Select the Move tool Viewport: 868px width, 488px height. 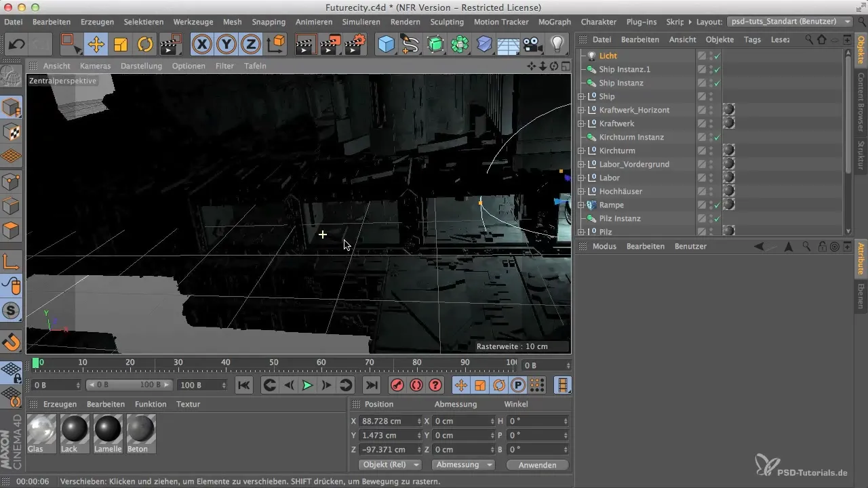pyautogui.click(x=96, y=45)
